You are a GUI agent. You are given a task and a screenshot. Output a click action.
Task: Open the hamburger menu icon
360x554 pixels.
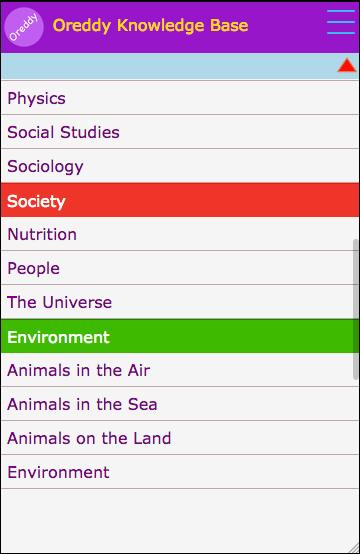(x=341, y=22)
